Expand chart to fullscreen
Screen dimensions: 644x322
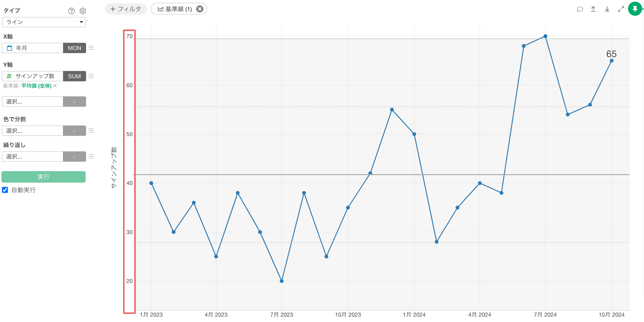pos(621,9)
